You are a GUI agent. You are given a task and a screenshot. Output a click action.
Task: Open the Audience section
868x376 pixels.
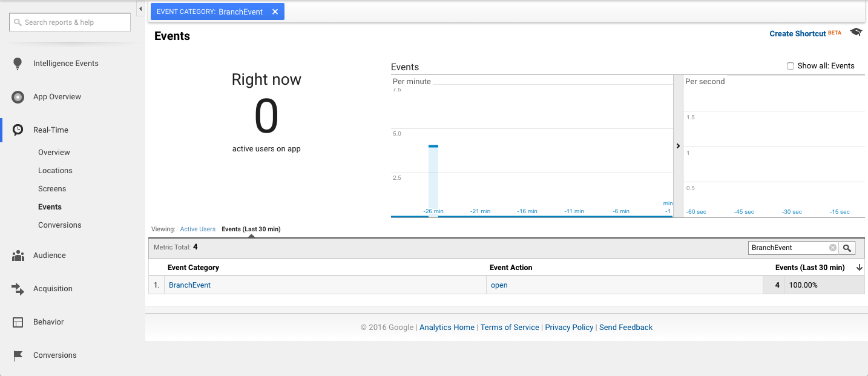pos(50,256)
